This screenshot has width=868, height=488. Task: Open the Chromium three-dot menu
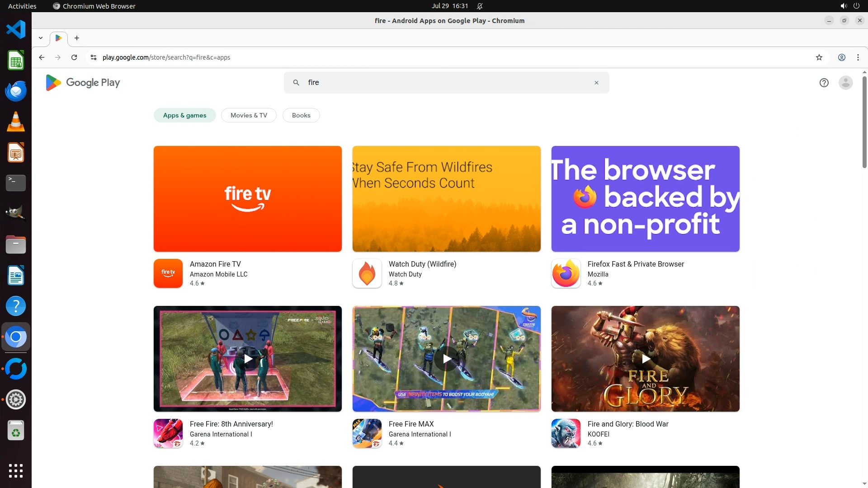click(x=858, y=57)
